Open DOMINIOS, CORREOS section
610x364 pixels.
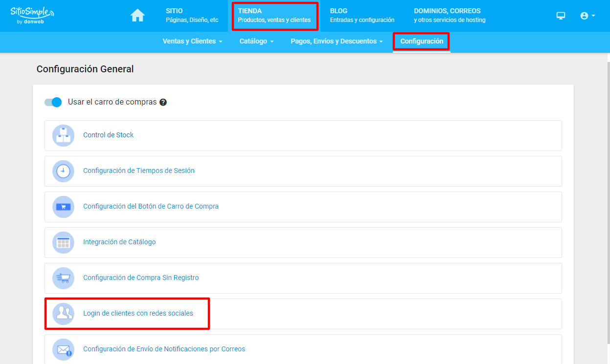tap(449, 16)
